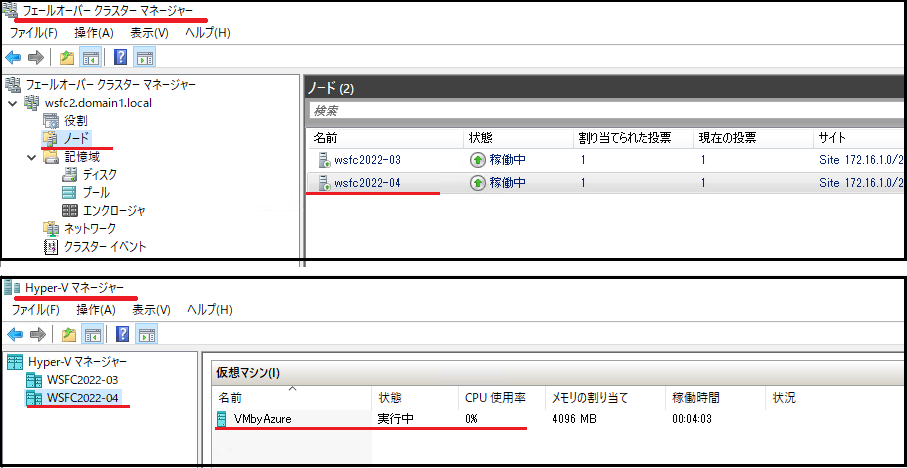Open 表示(V) menu in Failover Cluster Manager

coord(149,33)
